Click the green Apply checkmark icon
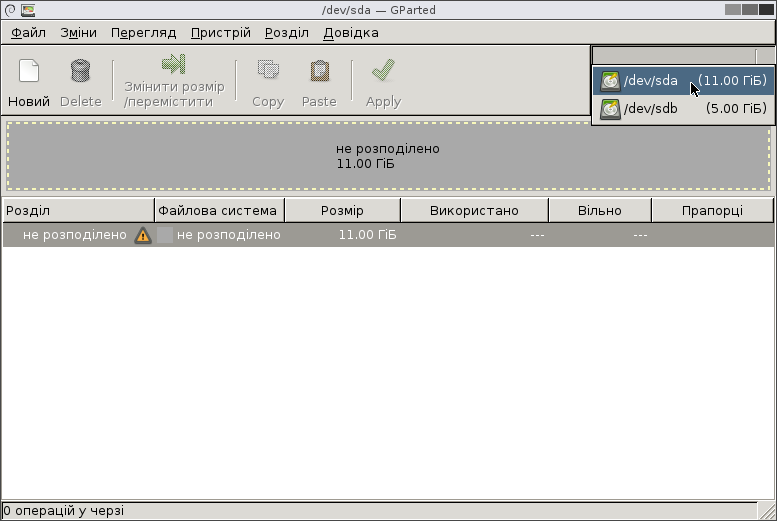The height and width of the screenshot is (521, 777). (x=382, y=71)
